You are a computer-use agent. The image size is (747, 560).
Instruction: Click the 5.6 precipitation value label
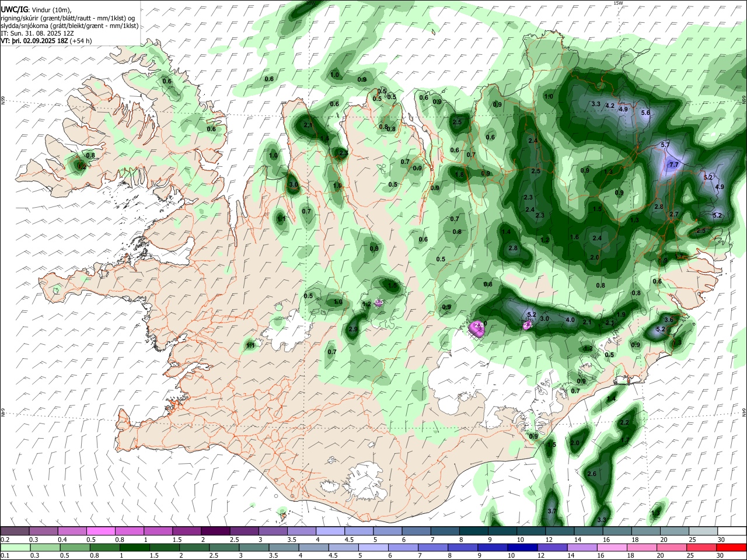tap(645, 113)
